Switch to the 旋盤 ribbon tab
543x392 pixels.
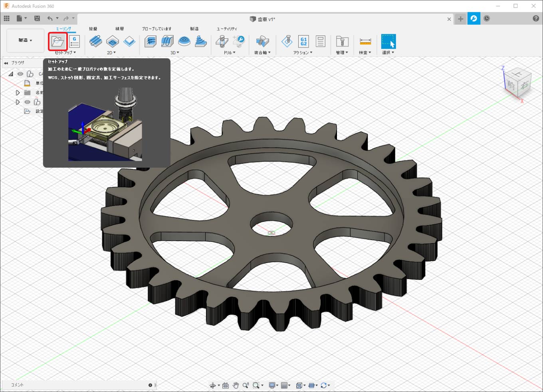[93, 29]
